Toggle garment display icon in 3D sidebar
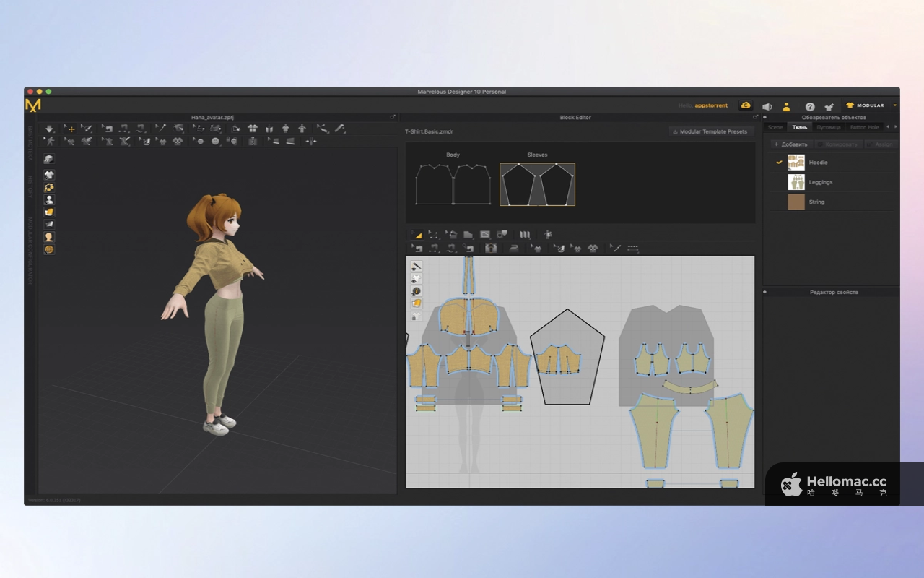 [x=49, y=175]
